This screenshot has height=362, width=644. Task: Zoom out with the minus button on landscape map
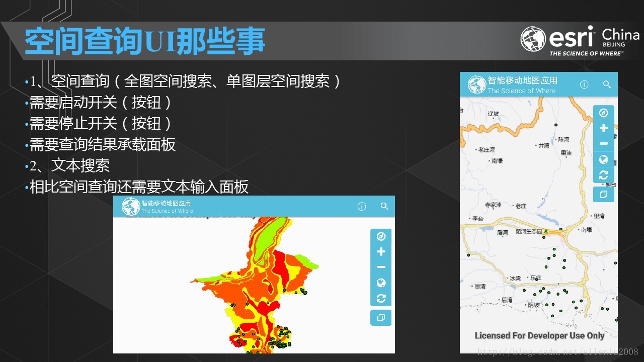381,267
